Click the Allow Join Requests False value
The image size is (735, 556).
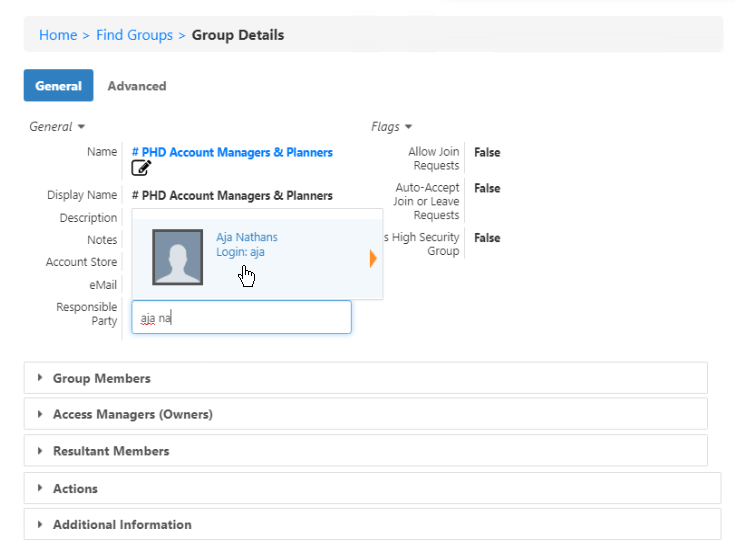(487, 153)
